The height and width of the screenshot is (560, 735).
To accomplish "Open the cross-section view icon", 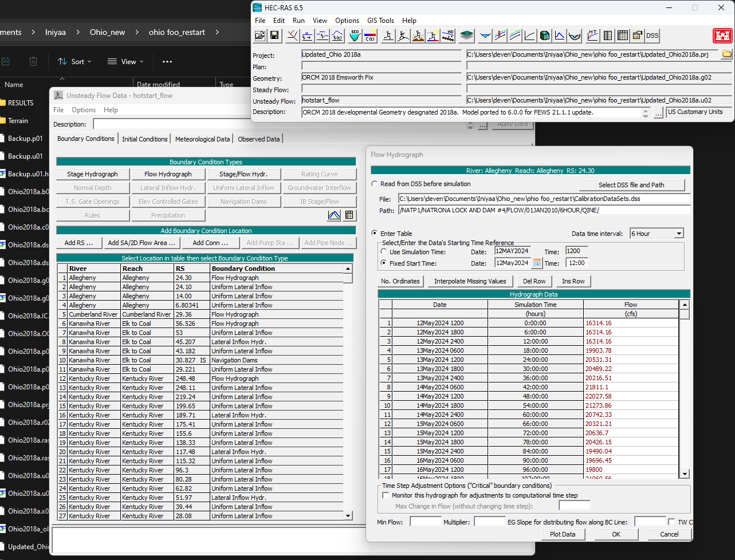I will [x=485, y=36].
